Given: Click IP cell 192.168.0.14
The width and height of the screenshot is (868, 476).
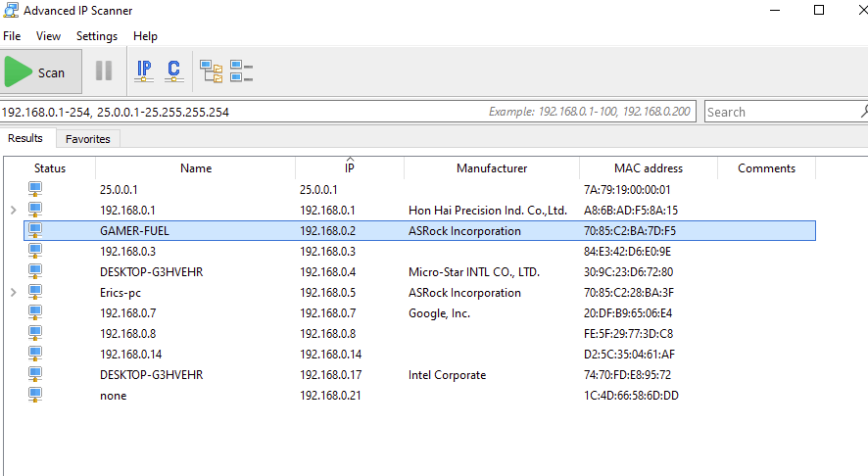Looking at the screenshot, I should (x=330, y=355).
